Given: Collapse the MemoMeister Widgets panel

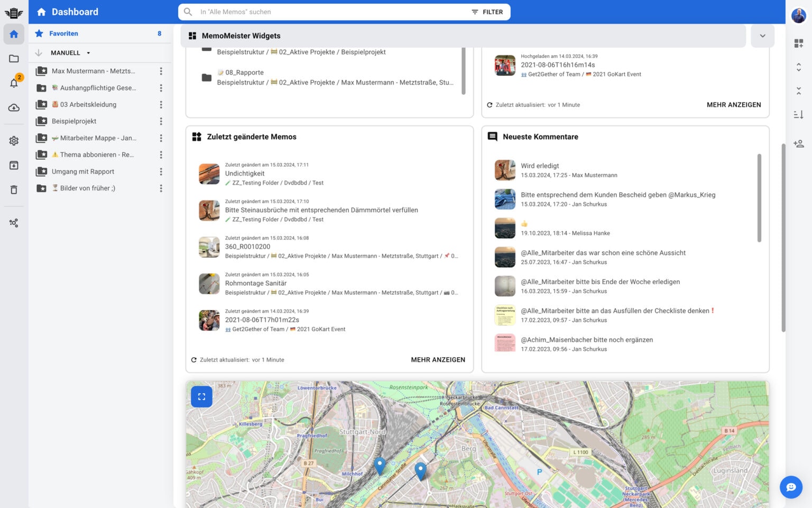Looking at the screenshot, I should [762, 35].
